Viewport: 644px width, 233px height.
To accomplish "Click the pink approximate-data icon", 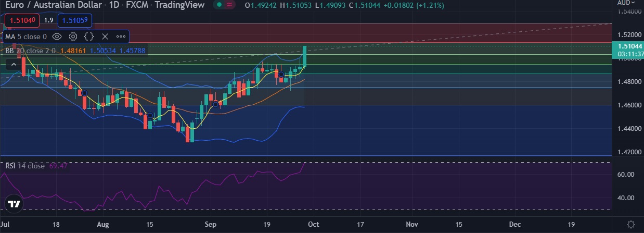I will (230, 5).
